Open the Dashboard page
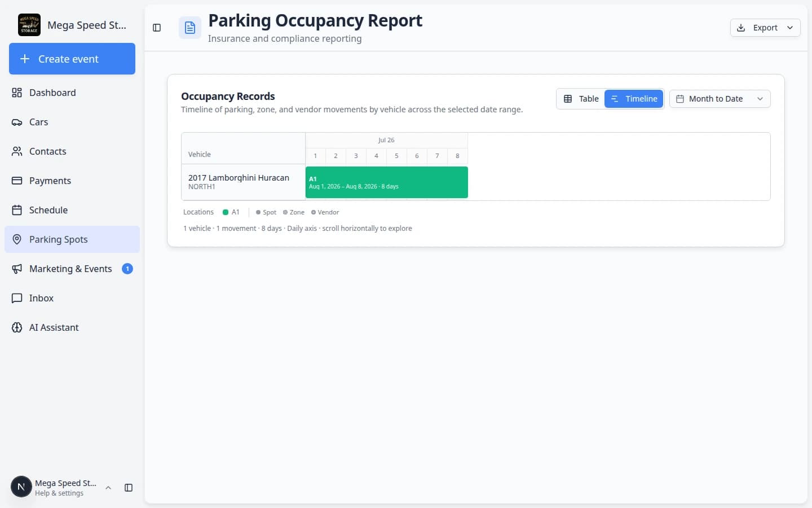This screenshot has width=812, height=508. click(x=72, y=93)
